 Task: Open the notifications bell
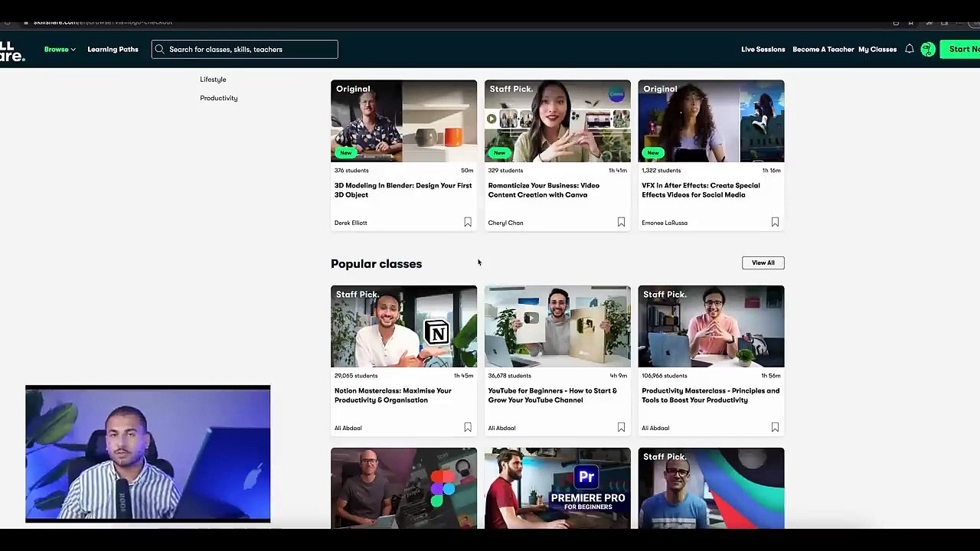(x=909, y=49)
